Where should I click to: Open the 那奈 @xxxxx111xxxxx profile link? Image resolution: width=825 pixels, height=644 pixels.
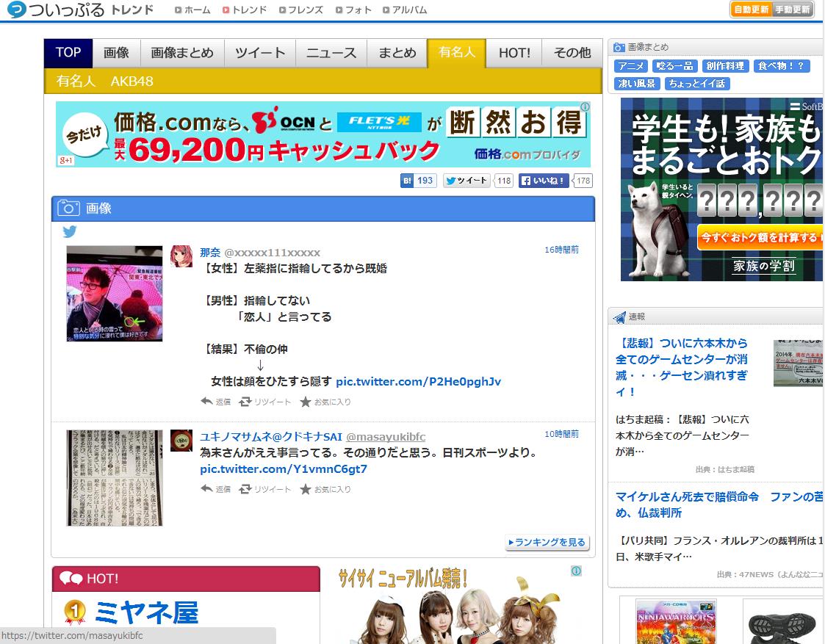pos(260,253)
